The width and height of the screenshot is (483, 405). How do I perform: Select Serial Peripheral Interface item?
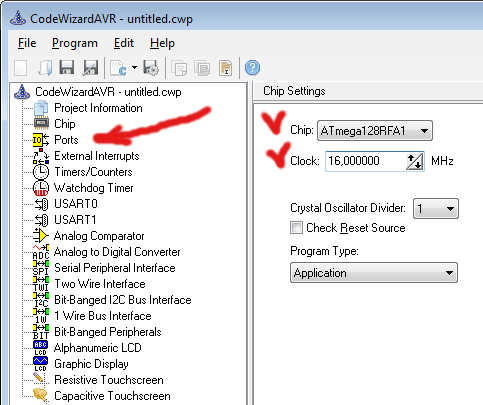pos(115,268)
